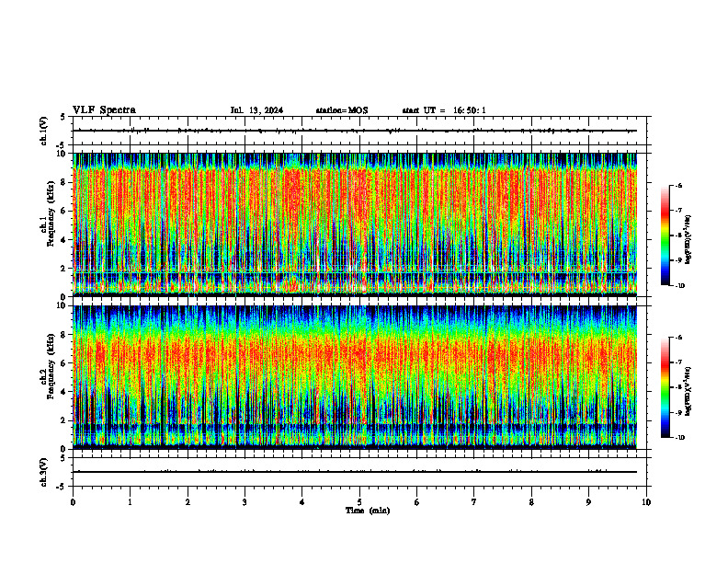
Task: Click the 'ch.3(V)' waveform axis label
Action: 44,472
